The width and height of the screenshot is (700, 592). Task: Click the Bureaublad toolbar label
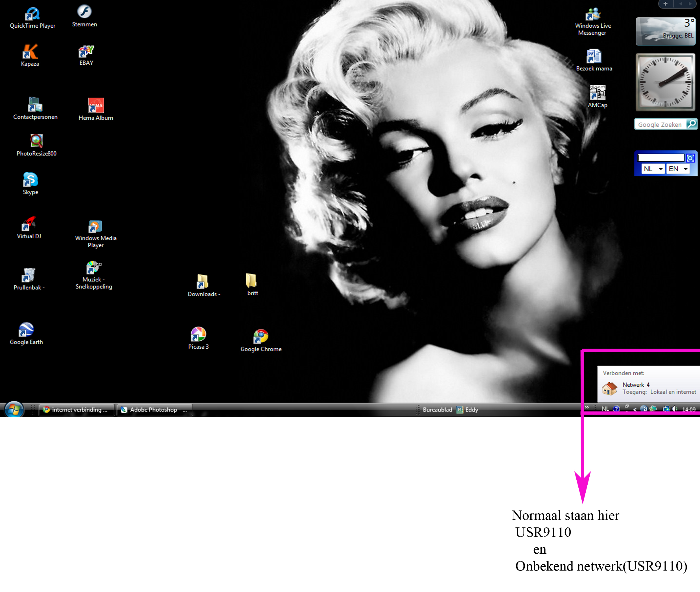coord(437,410)
